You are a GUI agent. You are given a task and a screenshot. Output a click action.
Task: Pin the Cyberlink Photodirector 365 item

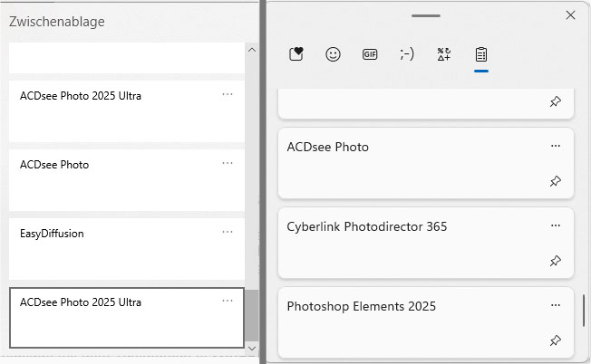coord(555,261)
